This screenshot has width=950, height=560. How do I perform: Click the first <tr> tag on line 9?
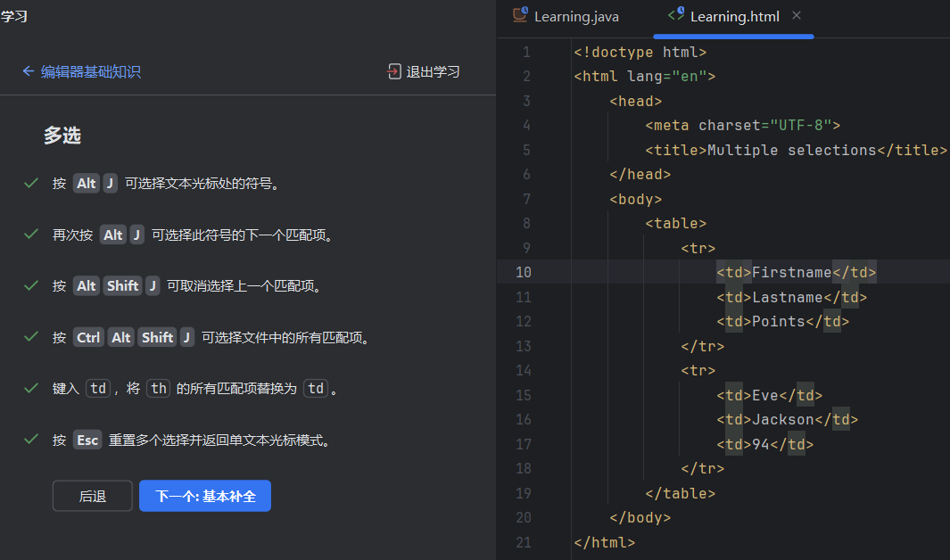(698, 248)
